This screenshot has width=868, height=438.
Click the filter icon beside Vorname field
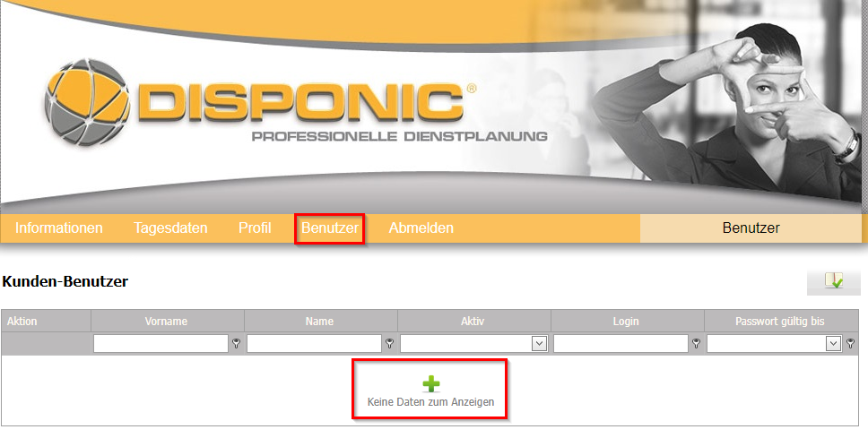[x=237, y=343]
